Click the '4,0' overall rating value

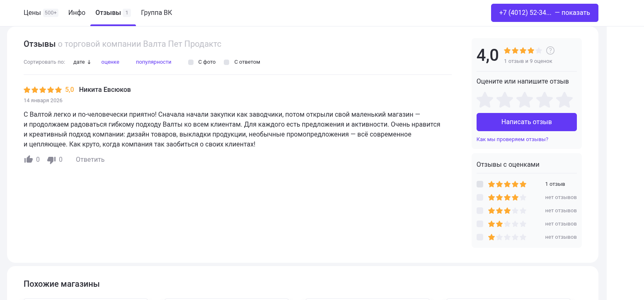click(x=488, y=55)
